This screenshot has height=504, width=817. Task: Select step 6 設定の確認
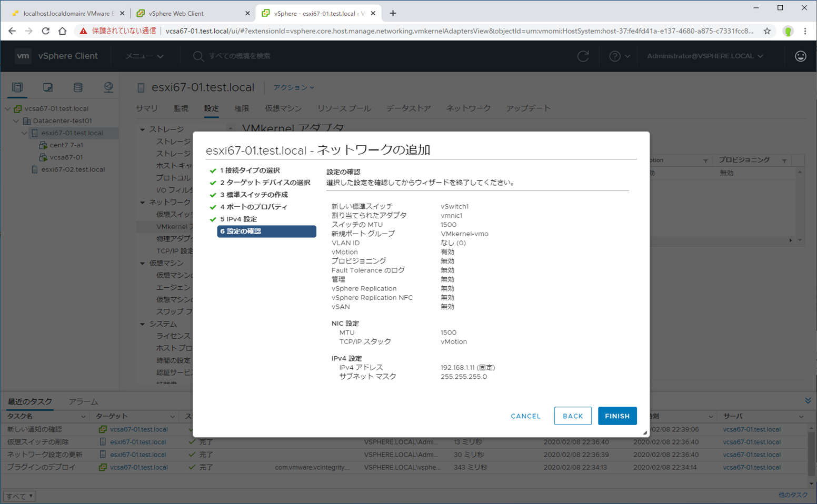(x=266, y=231)
